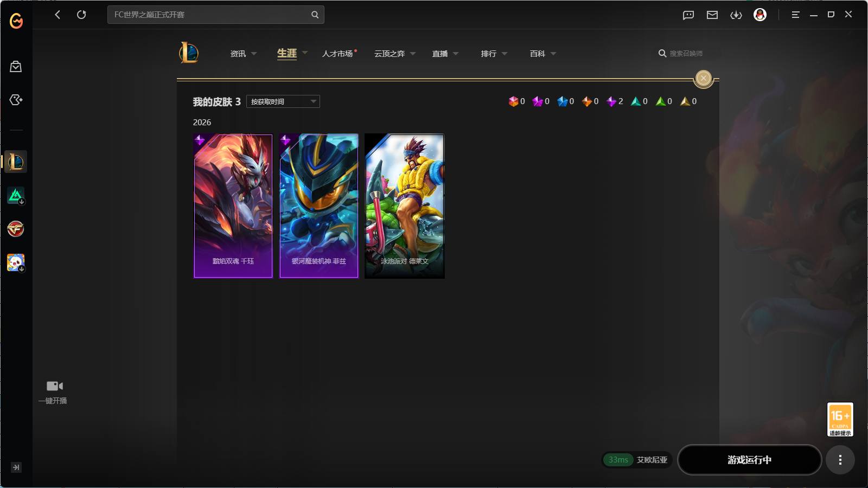This screenshot has height=488, width=868.
Task: Click the 33ms latency indicator
Action: 618,460
